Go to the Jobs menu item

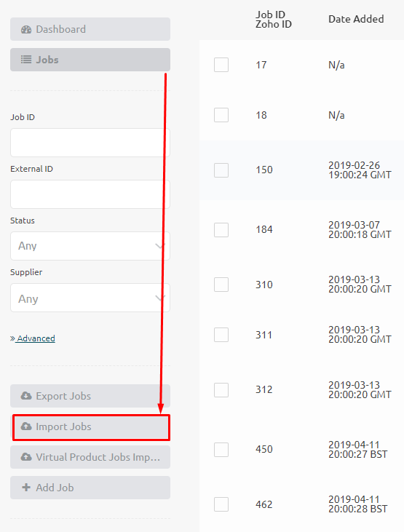pos(90,60)
